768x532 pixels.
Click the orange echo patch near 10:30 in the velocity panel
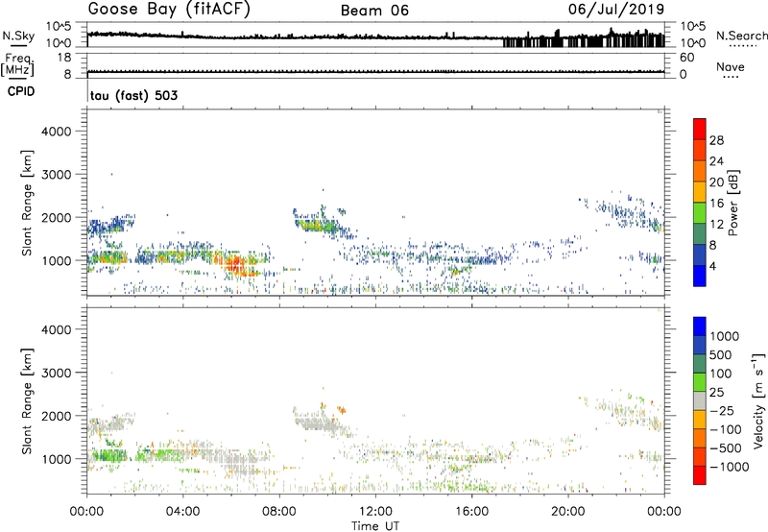[342, 409]
